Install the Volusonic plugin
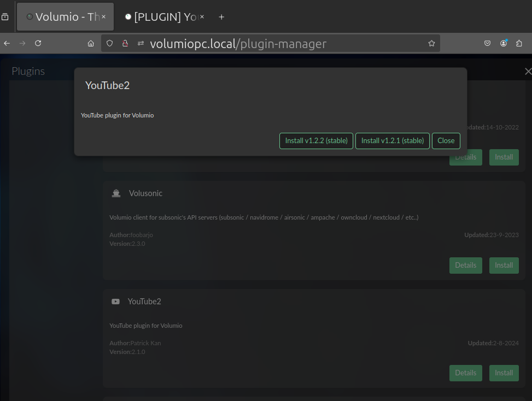The image size is (532, 401). point(504,266)
